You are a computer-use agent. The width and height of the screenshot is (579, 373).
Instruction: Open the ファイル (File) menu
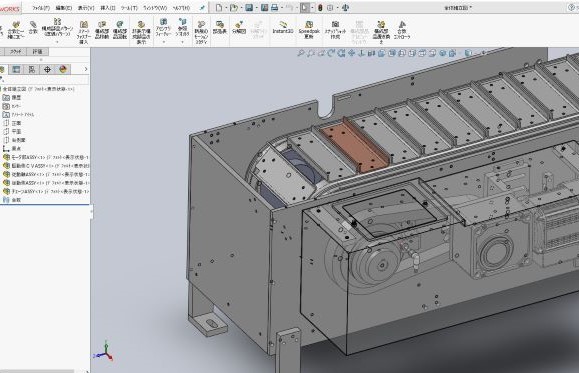pyautogui.click(x=41, y=8)
